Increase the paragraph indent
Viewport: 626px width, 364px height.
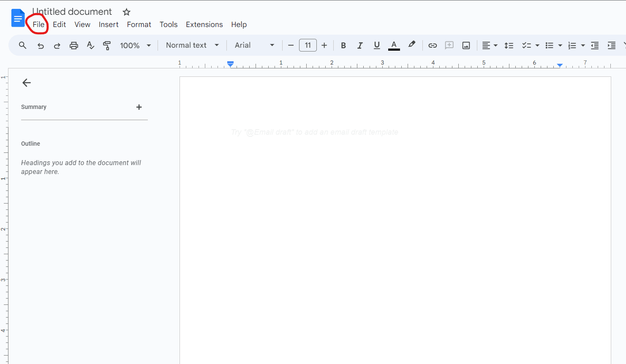(x=611, y=46)
